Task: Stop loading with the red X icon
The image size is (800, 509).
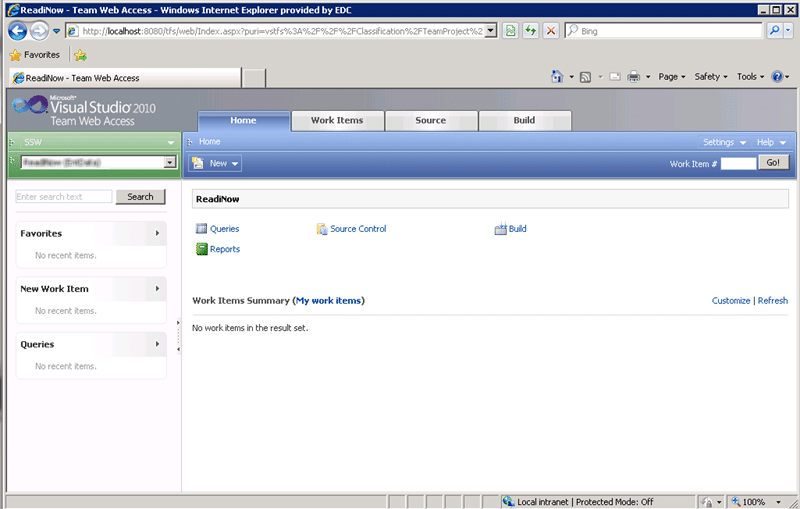Action: [x=551, y=31]
